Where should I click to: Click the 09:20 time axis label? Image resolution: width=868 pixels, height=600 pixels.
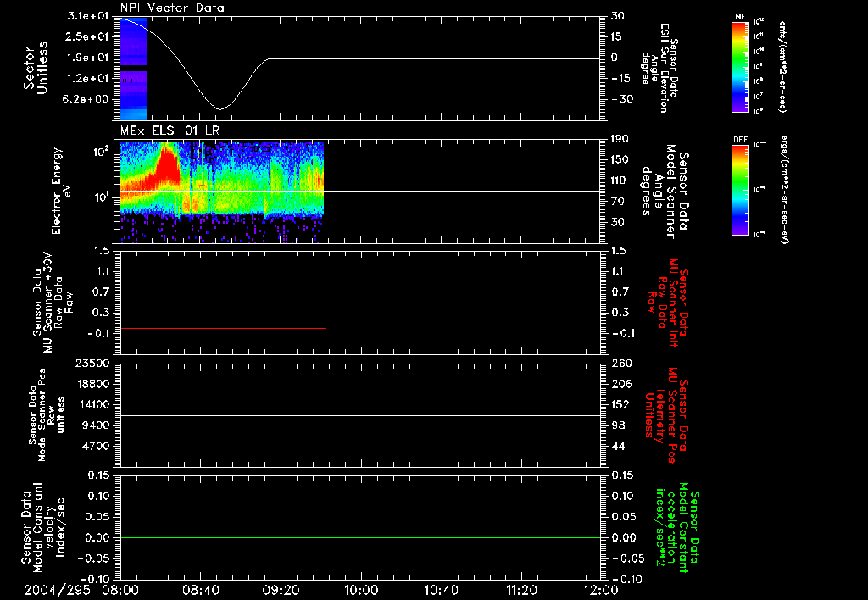tap(281, 590)
